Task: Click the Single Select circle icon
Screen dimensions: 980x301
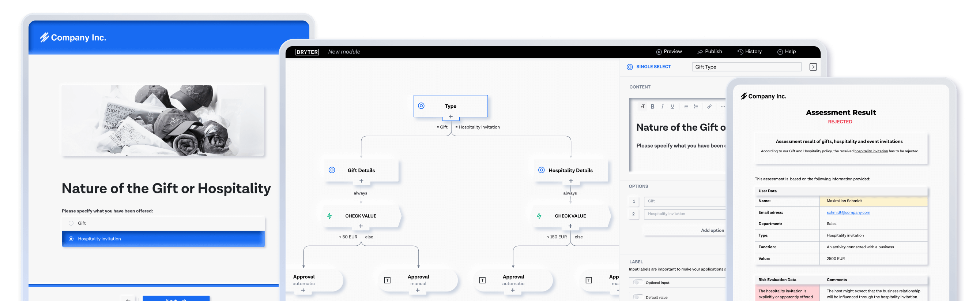Action: pyautogui.click(x=630, y=67)
